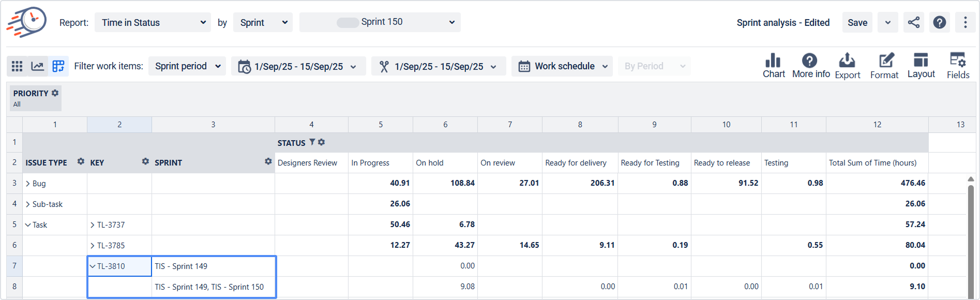Click the STATUS gear settings icon
This screenshot has width=980, height=300.
322,142
